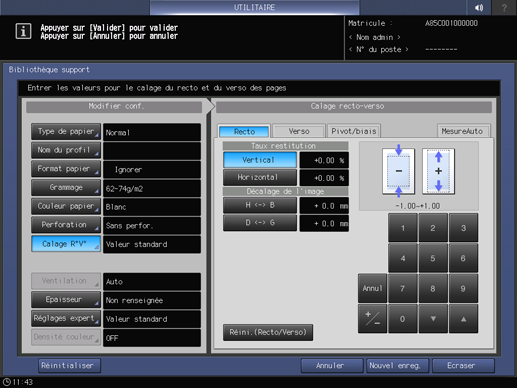Tap keypad digit 9

coord(463,288)
